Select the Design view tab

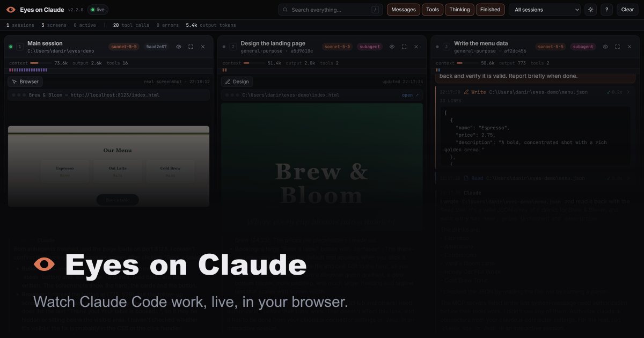(x=237, y=82)
